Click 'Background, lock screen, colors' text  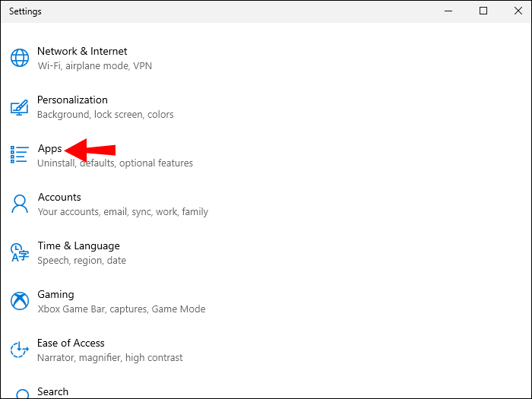point(105,115)
